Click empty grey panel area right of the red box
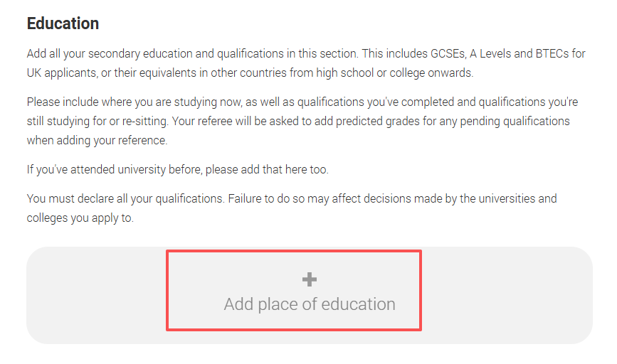Image resolution: width=617 pixels, height=364 pixels. tap(505, 295)
